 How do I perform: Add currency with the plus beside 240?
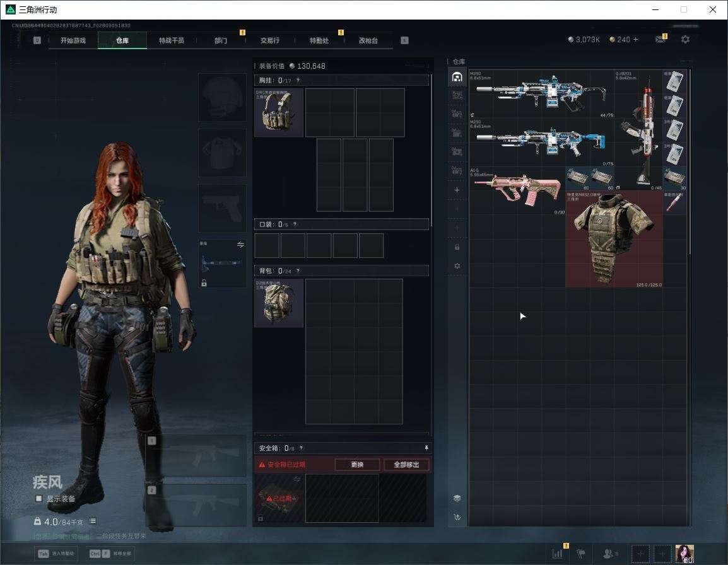click(x=636, y=40)
